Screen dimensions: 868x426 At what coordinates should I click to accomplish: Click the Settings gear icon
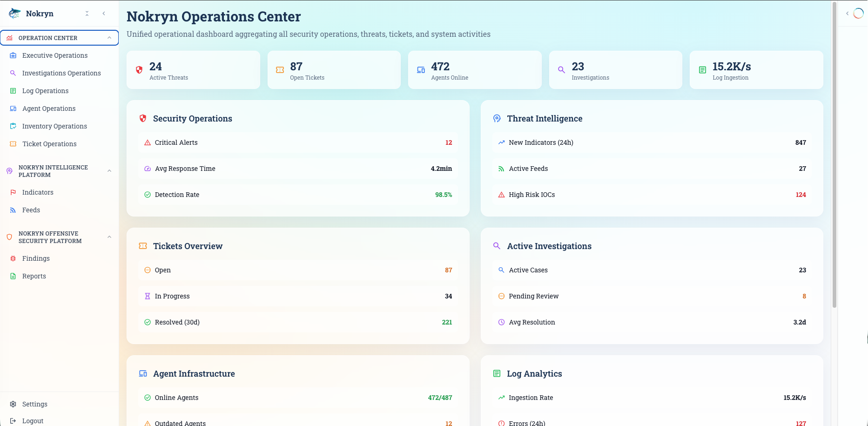coord(13,404)
